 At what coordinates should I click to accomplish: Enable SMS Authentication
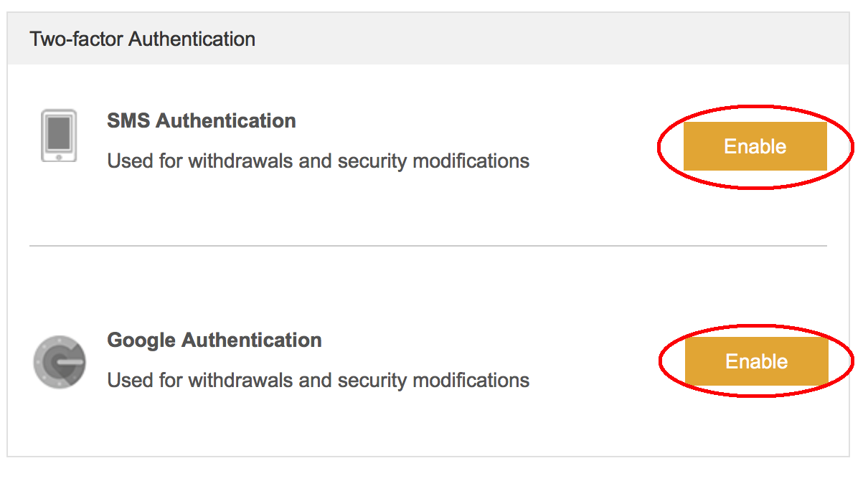pos(755,146)
